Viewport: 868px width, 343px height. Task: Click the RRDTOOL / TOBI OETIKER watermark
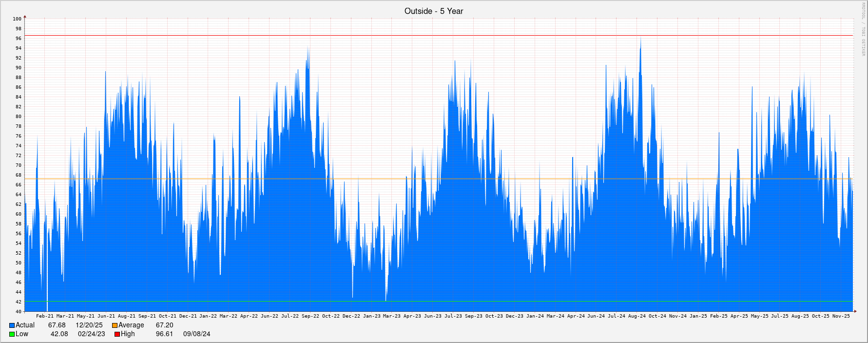(862, 29)
